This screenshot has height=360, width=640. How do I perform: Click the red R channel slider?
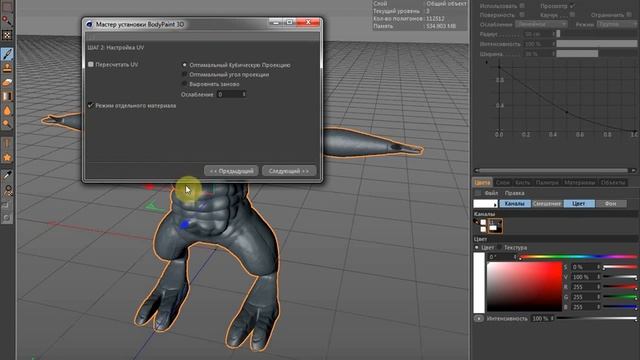point(620,287)
